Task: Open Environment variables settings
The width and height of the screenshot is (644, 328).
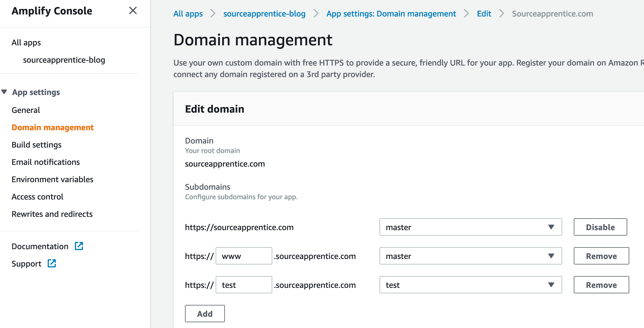Action: tap(53, 179)
